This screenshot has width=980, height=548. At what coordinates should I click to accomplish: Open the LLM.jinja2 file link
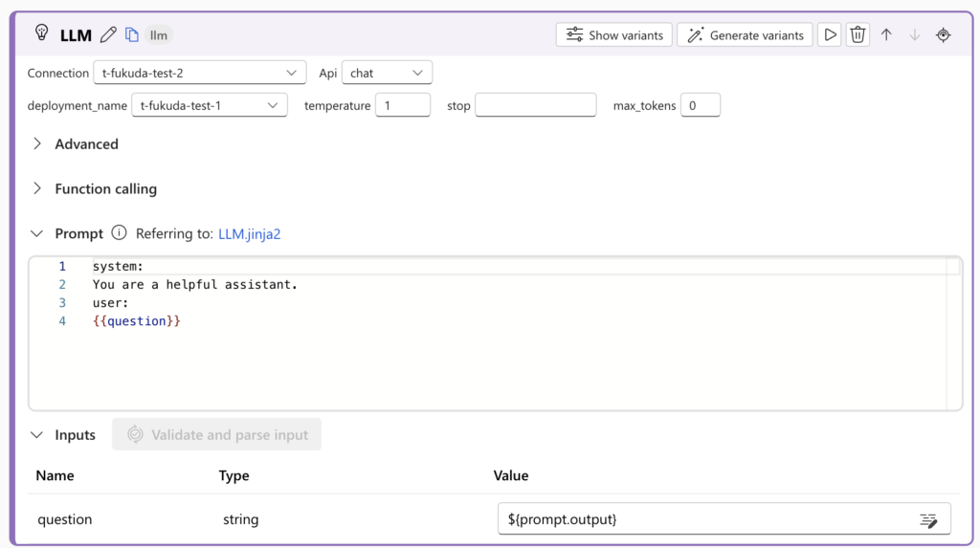(x=249, y=233)
